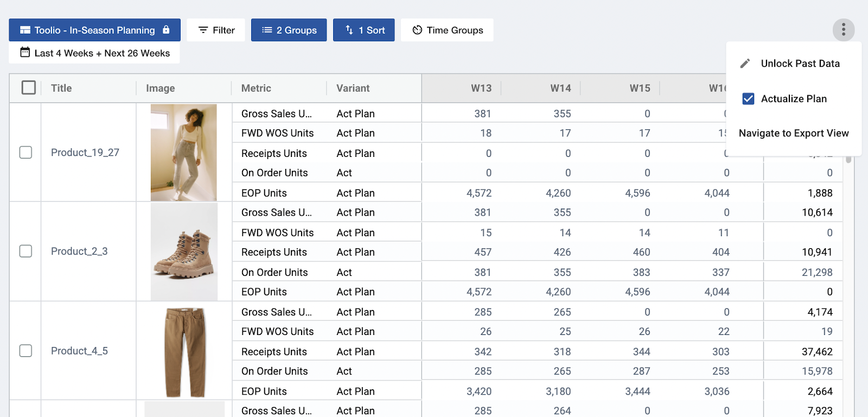Open the Filter button

(216, 30)
